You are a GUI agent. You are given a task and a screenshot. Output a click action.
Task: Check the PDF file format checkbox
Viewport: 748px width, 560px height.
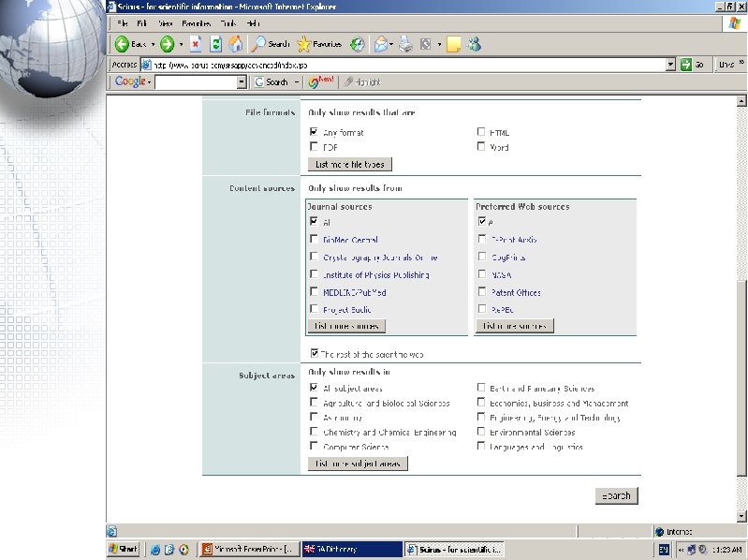pyautogui.click(x=314, y=146)
